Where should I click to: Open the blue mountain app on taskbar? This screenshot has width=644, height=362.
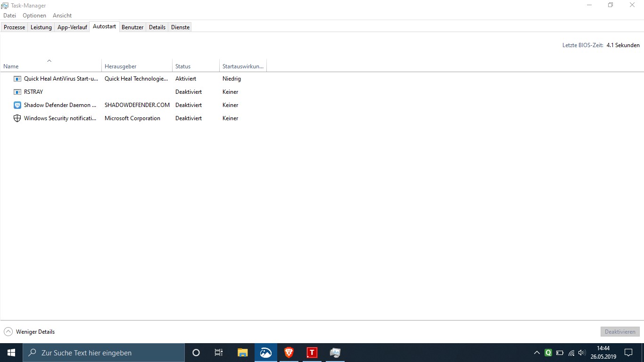coord(266,353)
